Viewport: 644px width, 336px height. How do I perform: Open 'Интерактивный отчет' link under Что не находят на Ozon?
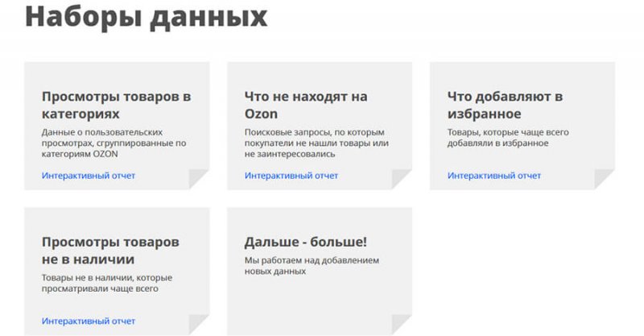pyautogui.click(x=291, y=176)
